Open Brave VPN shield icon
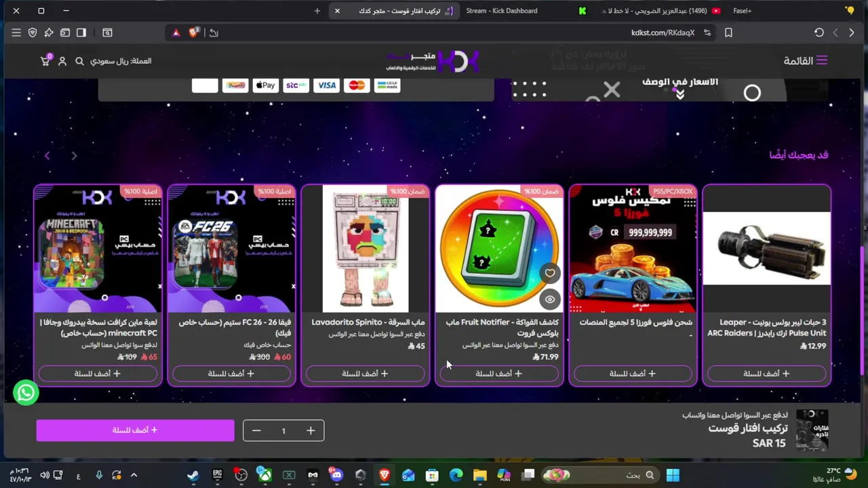The image size is (868, 488). point(33,33)
